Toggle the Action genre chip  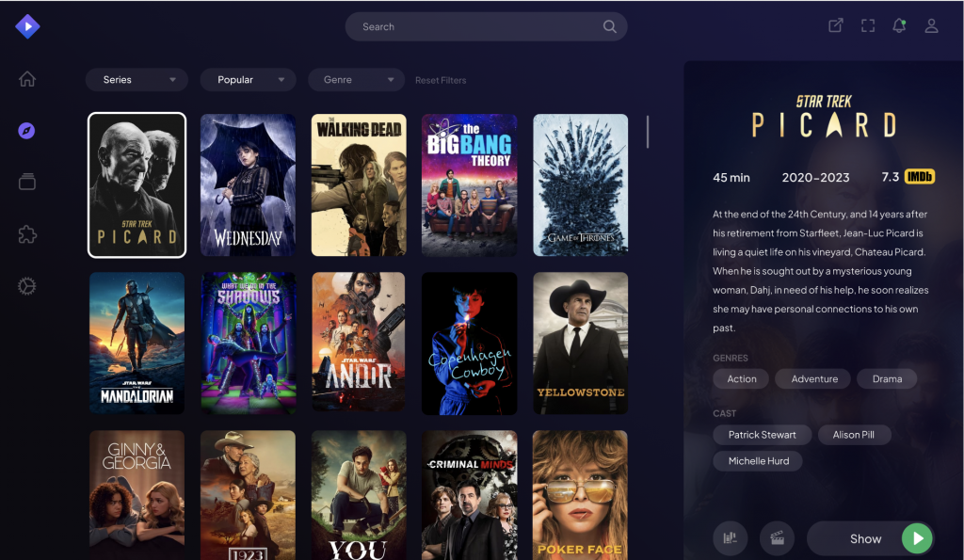741,378
